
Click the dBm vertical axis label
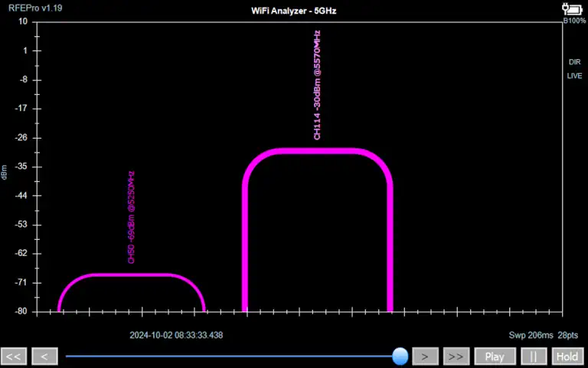coord(5,172)
